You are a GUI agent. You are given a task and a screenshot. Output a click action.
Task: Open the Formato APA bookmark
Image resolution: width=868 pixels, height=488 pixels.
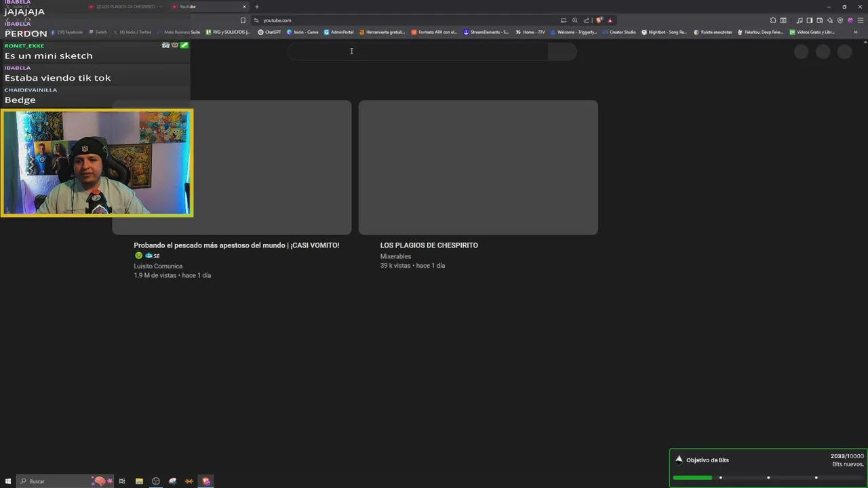[435, 32]
